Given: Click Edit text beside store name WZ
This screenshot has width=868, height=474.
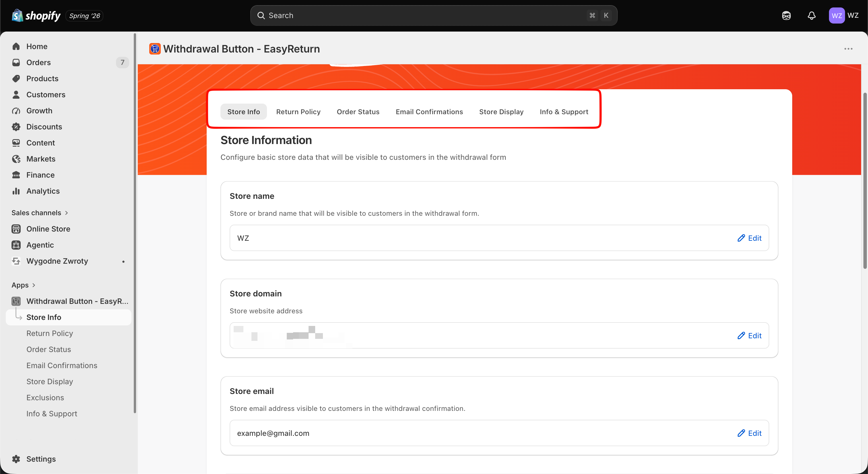Looking at the screenshot, I should [x=755, y=238].
